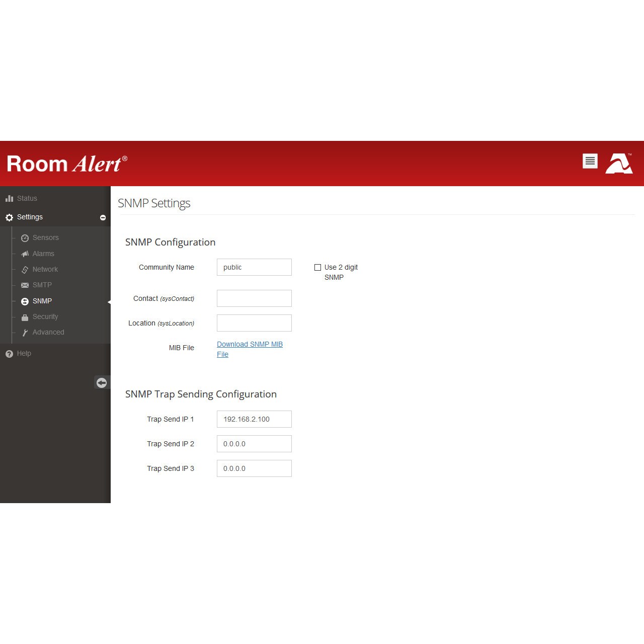
Task: Click the Help question-mark icon
Action: click(9, 354)
